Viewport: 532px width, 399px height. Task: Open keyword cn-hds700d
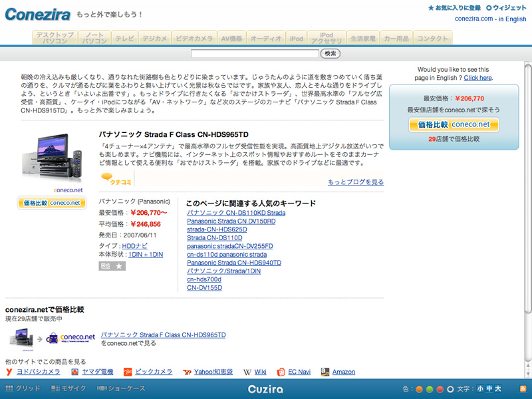click(x=204, y=279)
